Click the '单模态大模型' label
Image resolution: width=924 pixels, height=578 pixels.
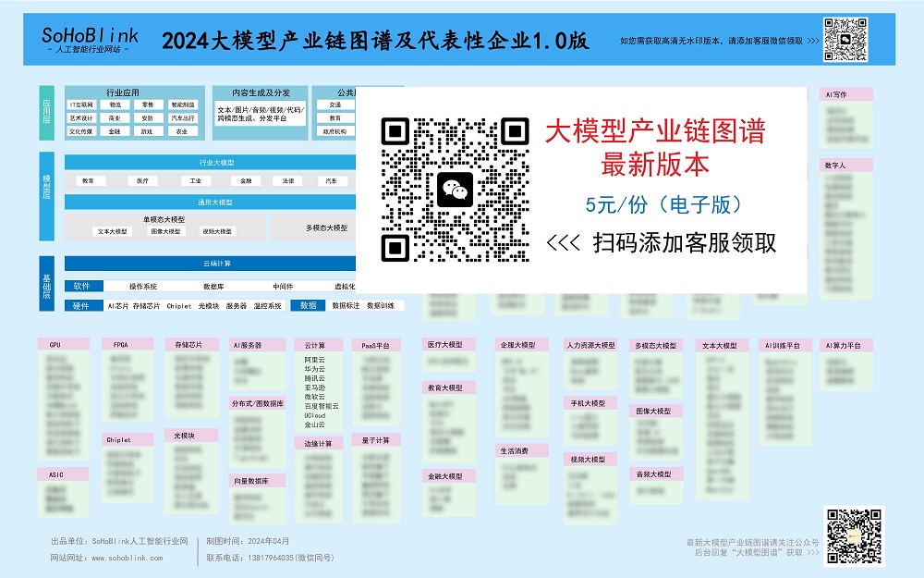[x=164, y=219]
